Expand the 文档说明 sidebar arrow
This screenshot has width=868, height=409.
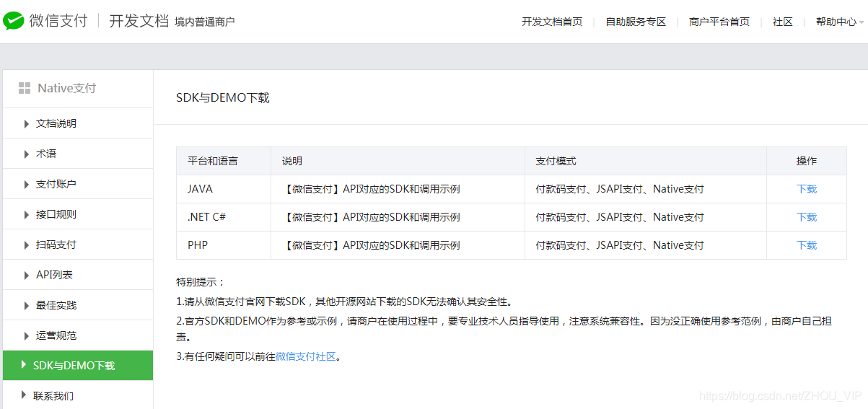pyautogui.click(x=27, y=123)
